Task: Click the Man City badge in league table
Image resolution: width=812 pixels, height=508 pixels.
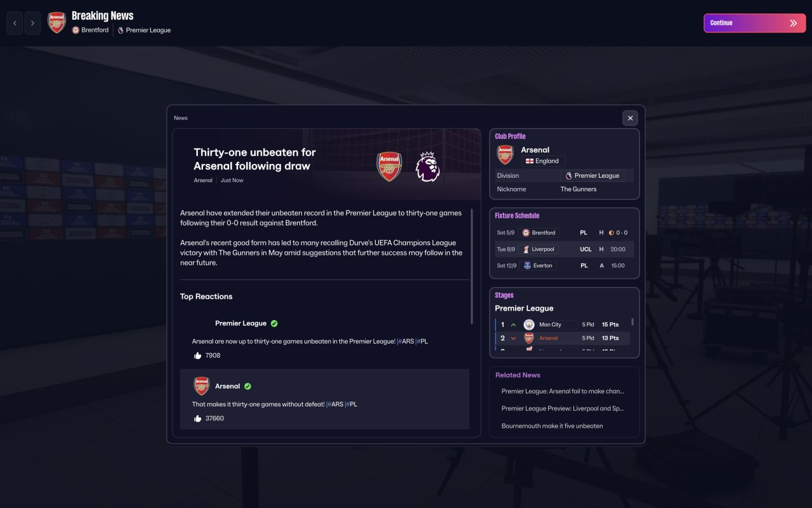Action: (529, 324)
